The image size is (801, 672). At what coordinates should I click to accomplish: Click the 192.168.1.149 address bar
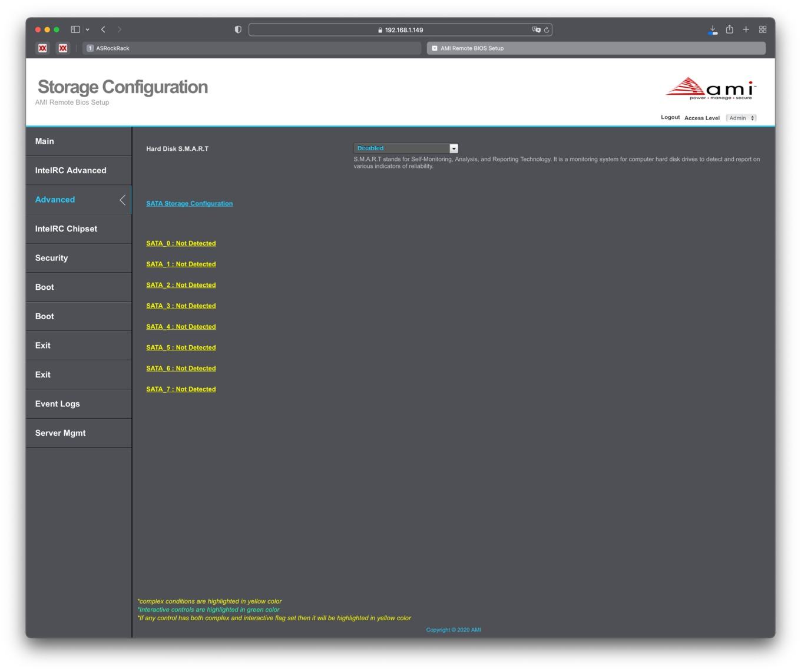click(400, 29)
